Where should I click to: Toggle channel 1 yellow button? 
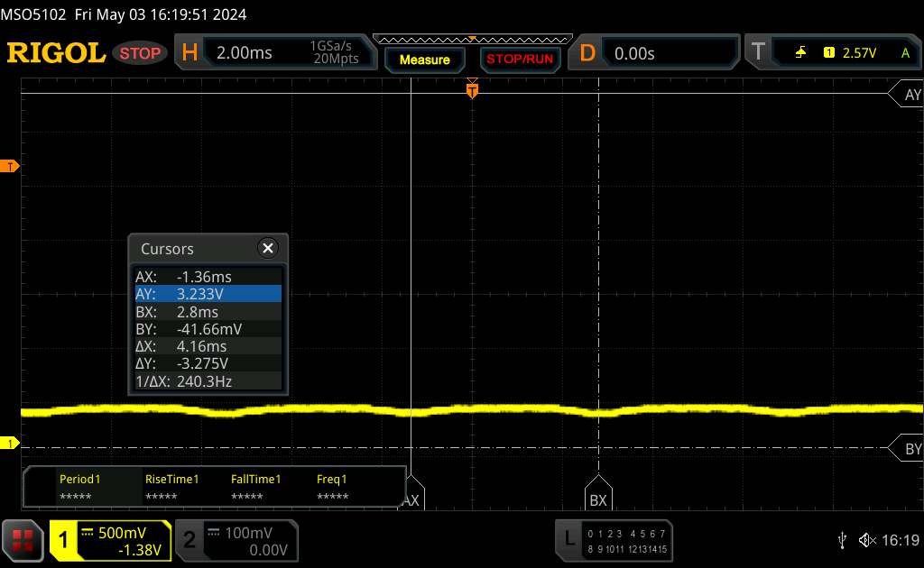(x=63, y=540)
